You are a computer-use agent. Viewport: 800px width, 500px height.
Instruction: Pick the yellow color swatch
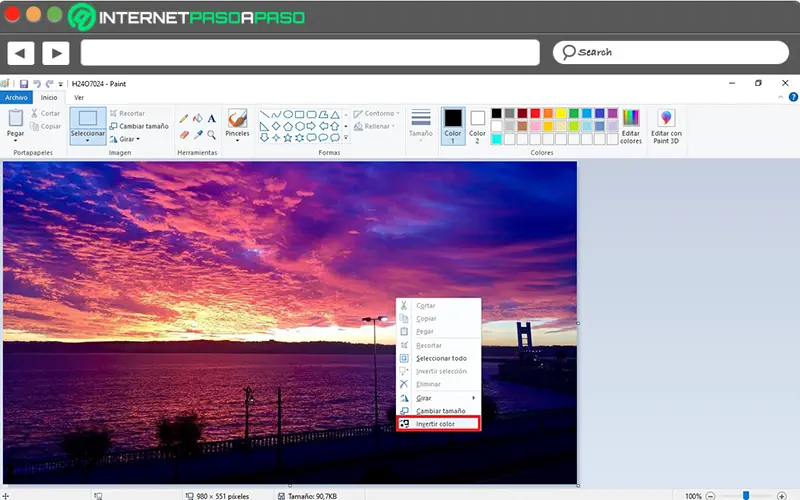(561, 113)
